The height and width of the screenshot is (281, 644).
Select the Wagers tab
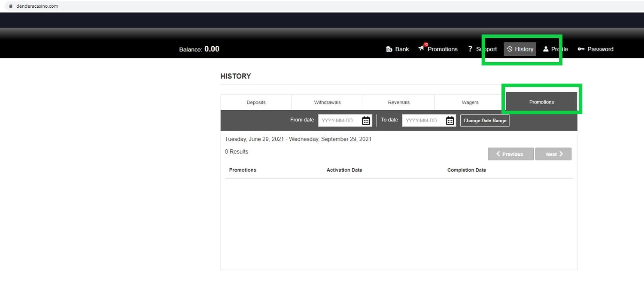tap(470, 103)
